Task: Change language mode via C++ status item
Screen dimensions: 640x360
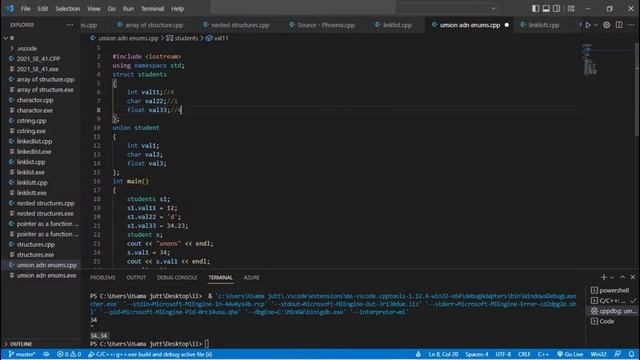Action: click(x=543, y=354)
